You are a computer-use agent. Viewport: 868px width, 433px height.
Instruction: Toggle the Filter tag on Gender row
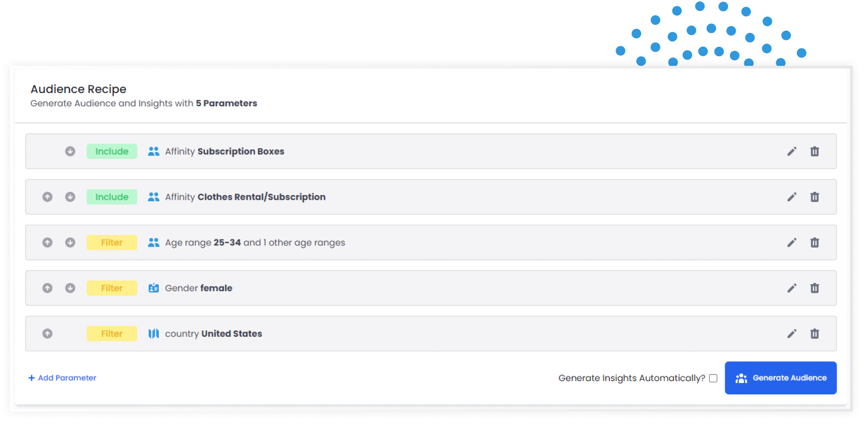click(x=111, y=288)
